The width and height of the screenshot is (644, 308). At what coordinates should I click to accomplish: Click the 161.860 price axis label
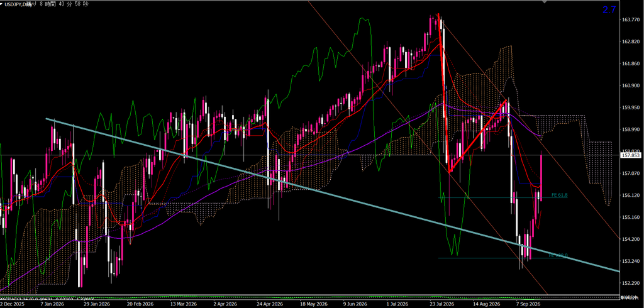point(631,63)
